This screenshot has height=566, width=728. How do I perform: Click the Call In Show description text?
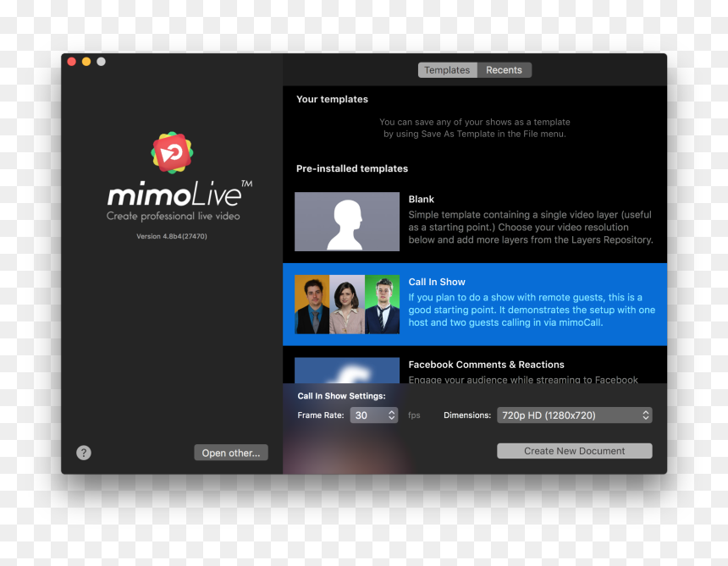pos(532,310)
